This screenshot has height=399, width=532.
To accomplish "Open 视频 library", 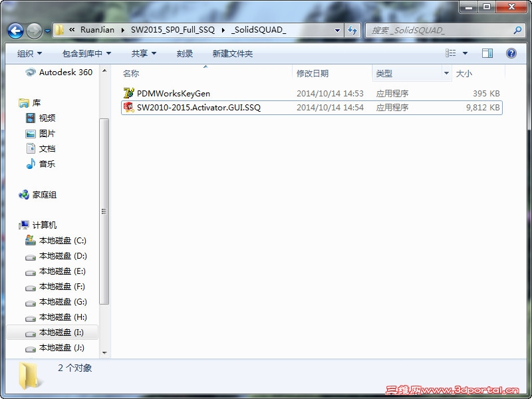I will tap(41, 118).
